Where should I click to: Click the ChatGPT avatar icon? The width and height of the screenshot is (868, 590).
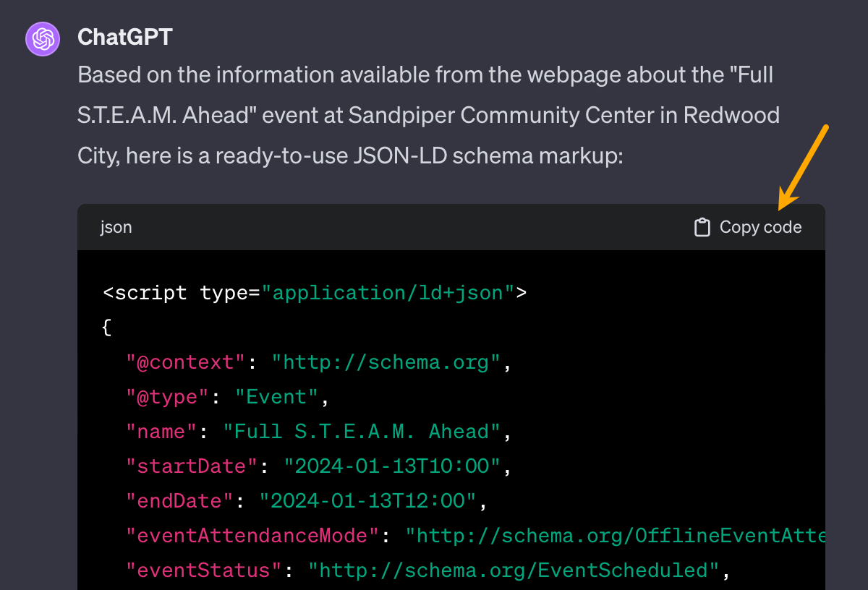pyautogui.click(x=42, y=39)
